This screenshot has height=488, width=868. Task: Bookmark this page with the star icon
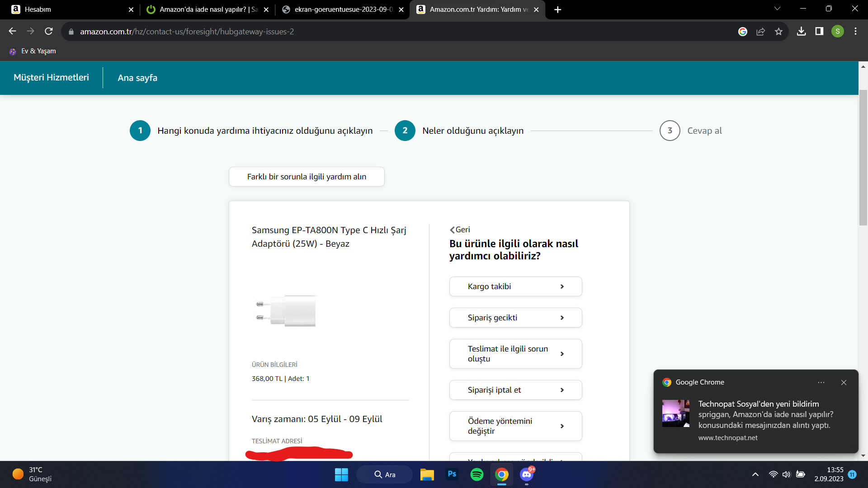point(778,31)
